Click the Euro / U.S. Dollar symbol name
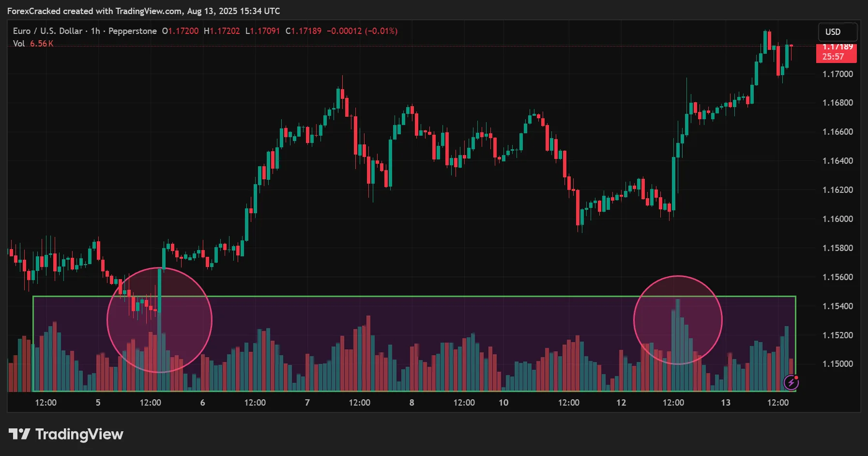This screenshot has height=456, width=868. 48,31
